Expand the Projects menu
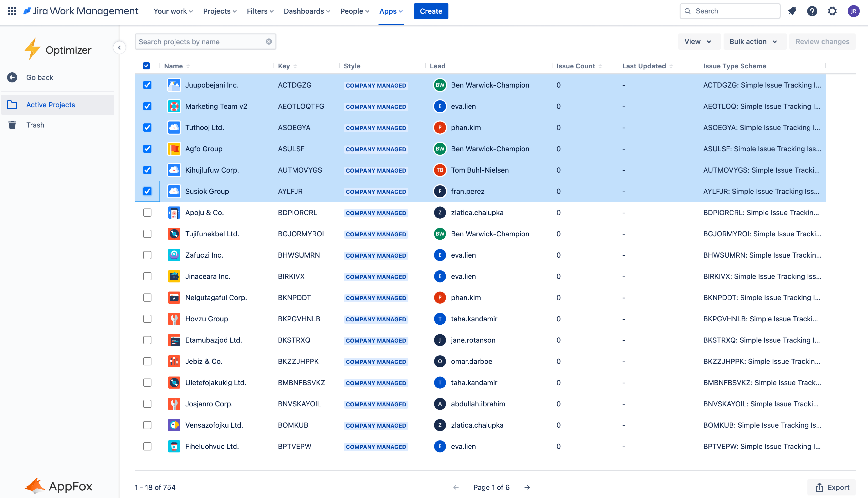The width and height of the screenshot is (868, 498). click(220, 11)
